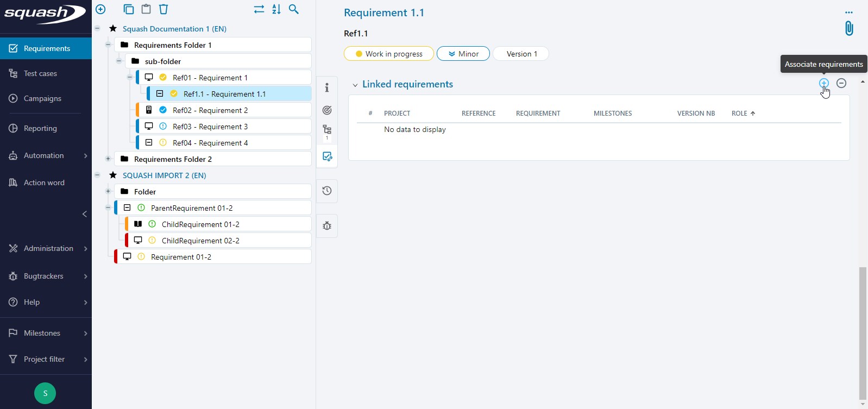Open the modification history icon
Image resolution: width=868 pixels, height=409 pixels.
(x=327, y=191)
